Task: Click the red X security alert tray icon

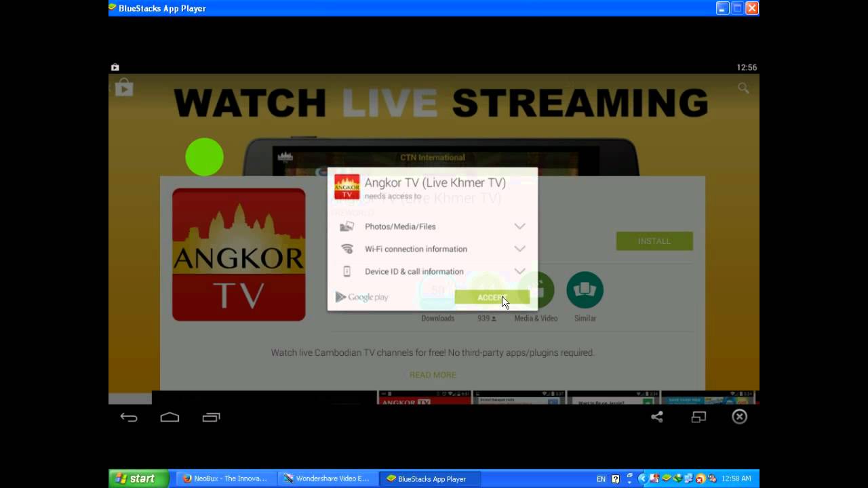Action: coord(701,479)
